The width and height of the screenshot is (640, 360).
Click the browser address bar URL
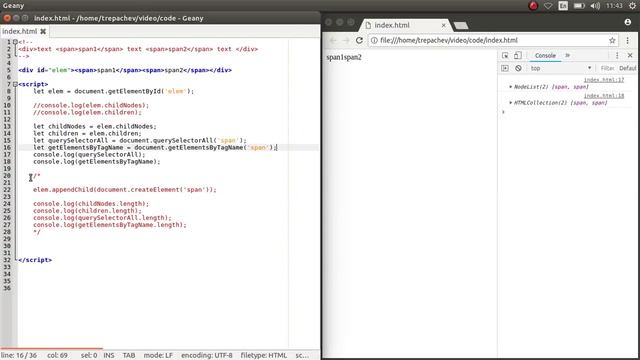click(449, 40)
